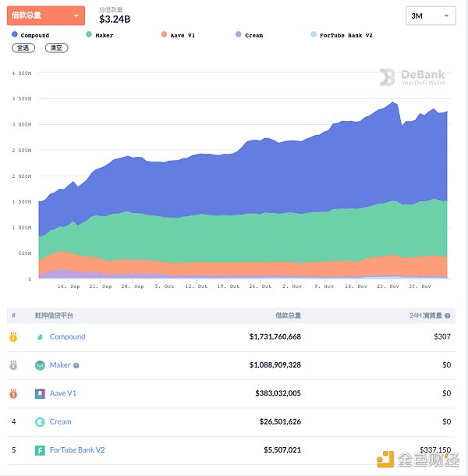Click the Maker logo icon
This screenshot has width=468, height=476.
pyautogui.click(x=40, y=365)
